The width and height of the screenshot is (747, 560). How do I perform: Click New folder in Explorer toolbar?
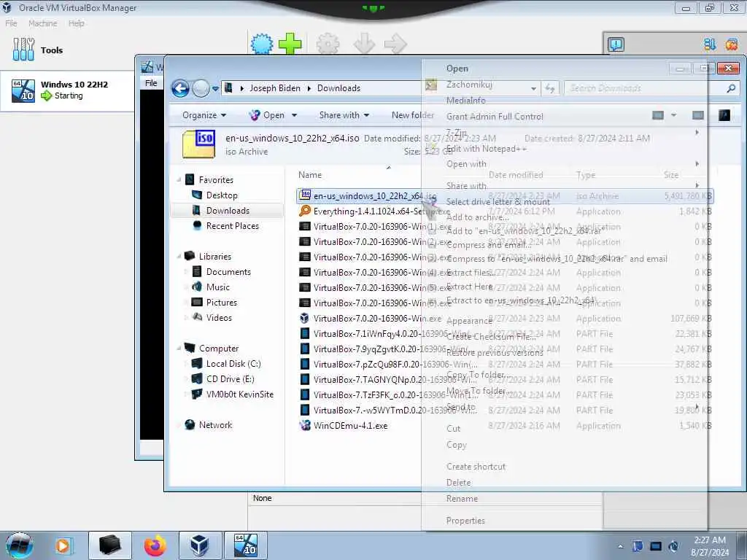click(x=413, y=115)
